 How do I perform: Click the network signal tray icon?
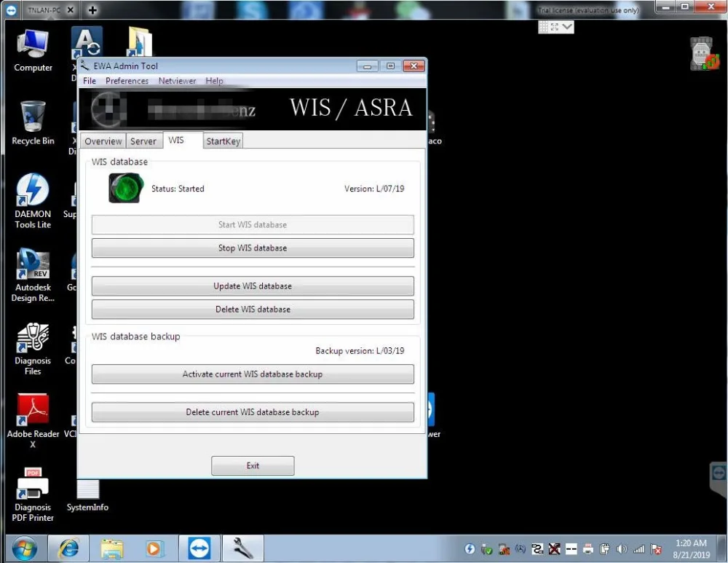(639, 549)
